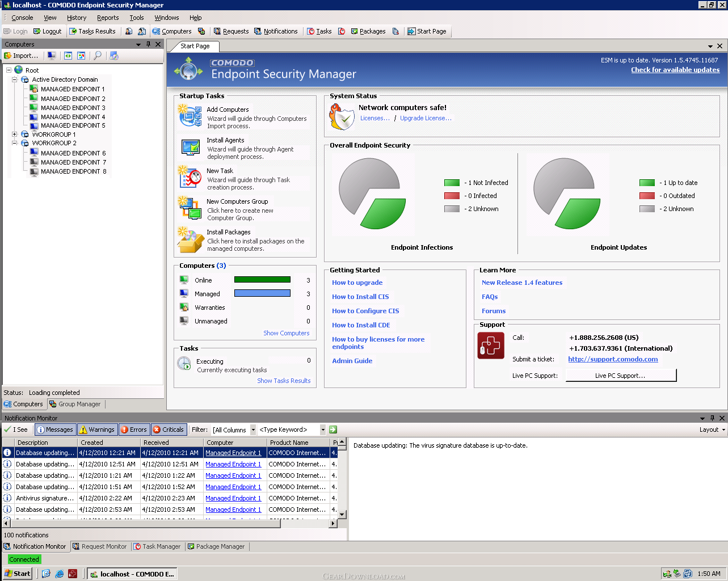Click the group manager icon after Computers
The width and height of the screenshot is (728, 581).
click(201, 31)
